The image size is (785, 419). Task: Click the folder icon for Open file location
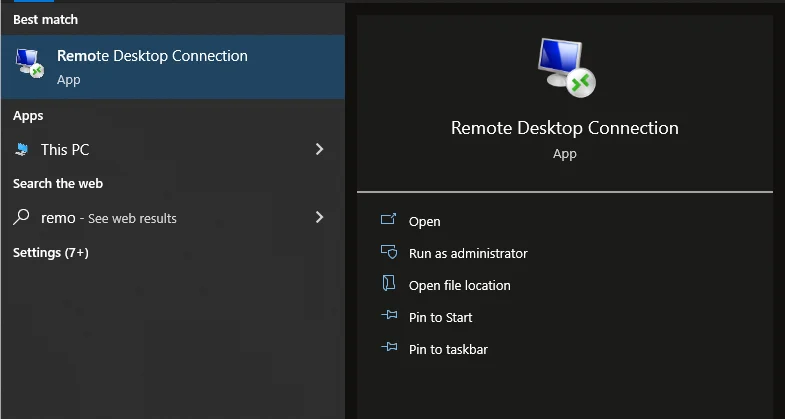point(388,283)
